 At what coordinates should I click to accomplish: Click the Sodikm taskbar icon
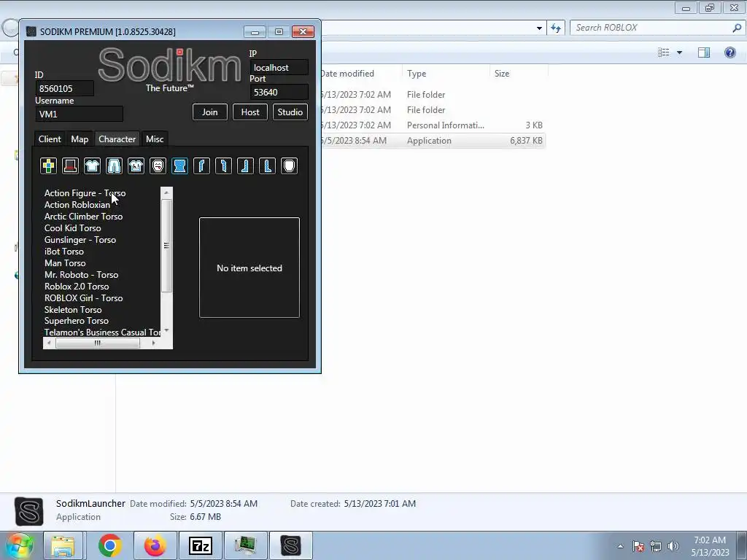pos(290,545)
